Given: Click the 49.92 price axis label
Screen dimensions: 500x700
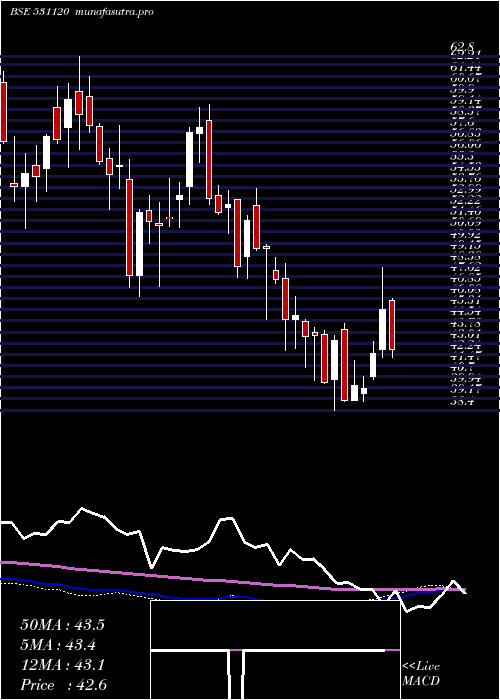Looking at the screenshot, I should click(x=465, y=235).
